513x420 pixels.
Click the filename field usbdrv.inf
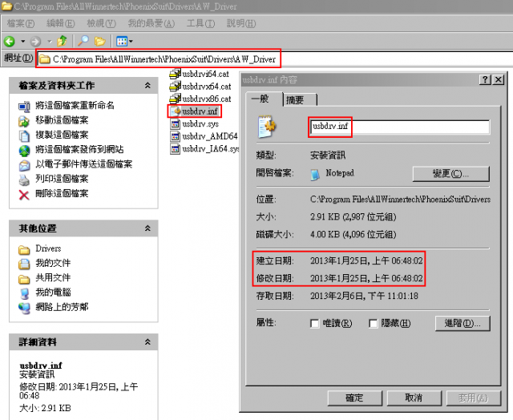click(x=399, y=127)
